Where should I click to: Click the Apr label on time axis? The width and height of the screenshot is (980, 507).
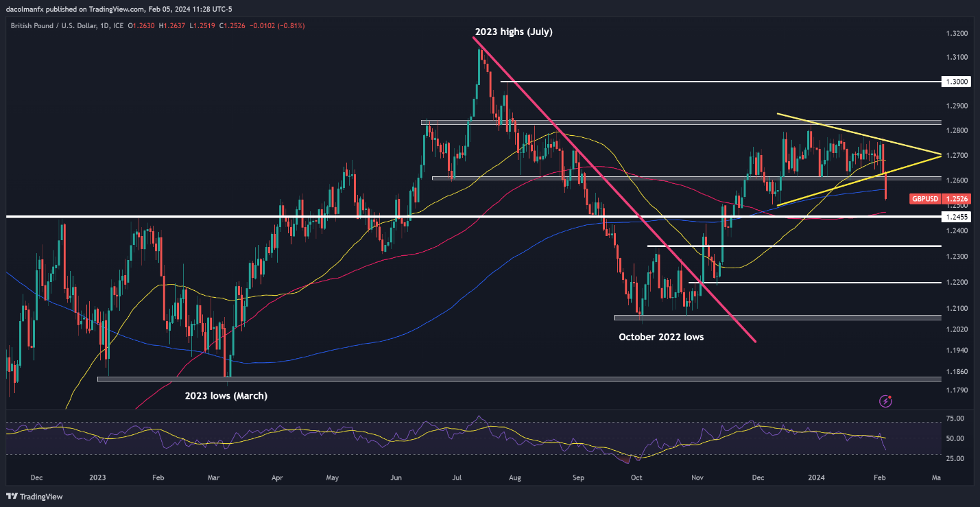click(277, 476)
